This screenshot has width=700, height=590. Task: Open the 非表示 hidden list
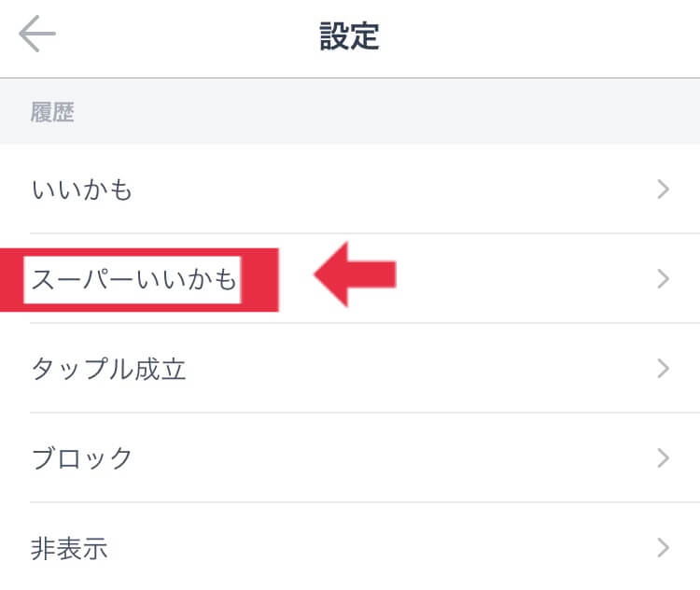coord(70,547)
